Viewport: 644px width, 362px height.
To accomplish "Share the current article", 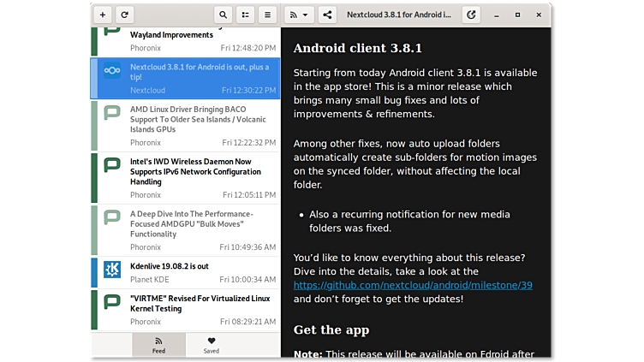I will [327, 15].
